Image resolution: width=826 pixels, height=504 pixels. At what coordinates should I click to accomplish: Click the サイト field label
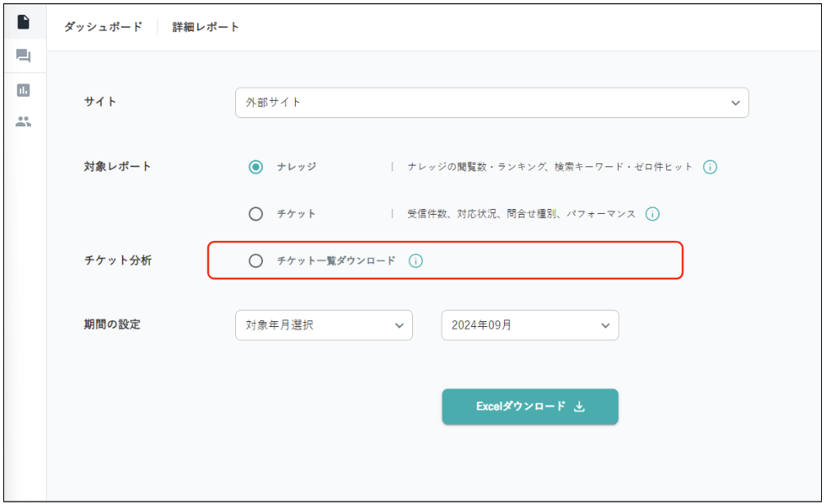click(100, 102)
